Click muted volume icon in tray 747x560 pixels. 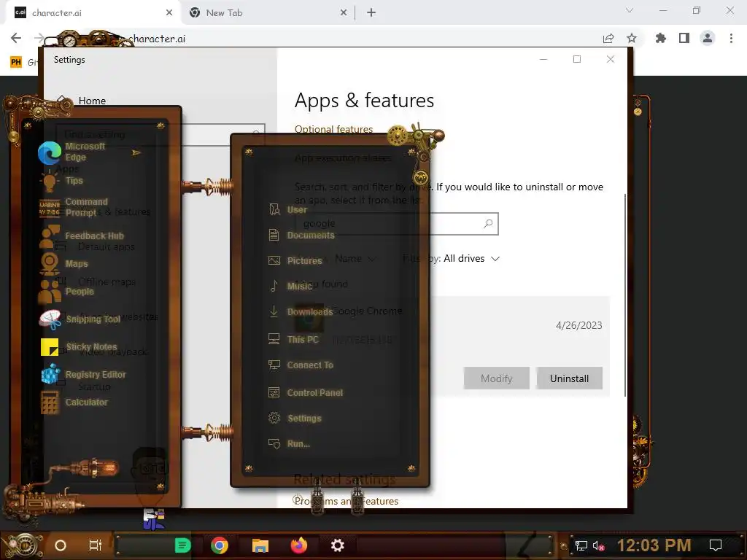click(x=598, y=545)
